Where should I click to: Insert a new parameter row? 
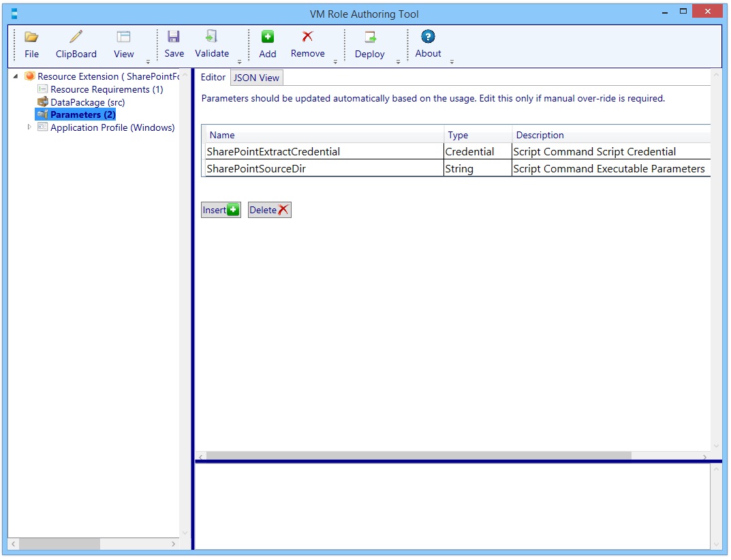coord(220,210)
